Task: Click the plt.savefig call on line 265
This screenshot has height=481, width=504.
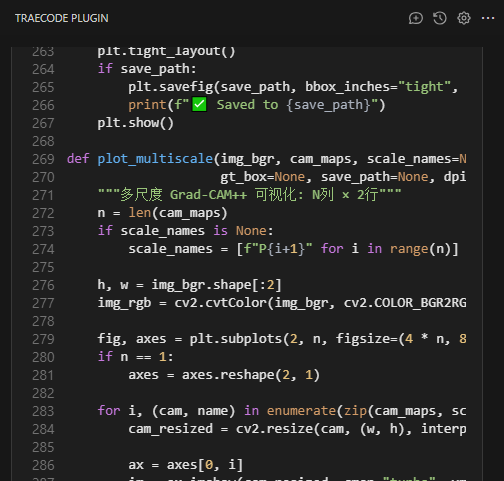Action: pos(170,87)
